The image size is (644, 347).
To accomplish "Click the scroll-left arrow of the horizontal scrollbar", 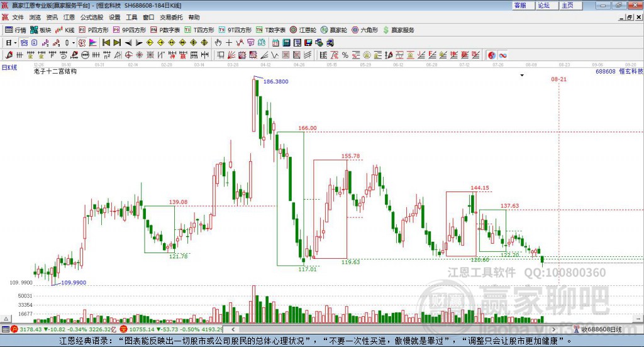I will point(233,329).
